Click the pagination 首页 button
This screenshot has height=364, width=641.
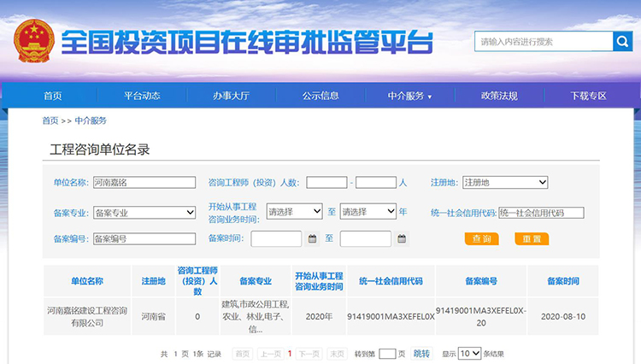[243, 354]
